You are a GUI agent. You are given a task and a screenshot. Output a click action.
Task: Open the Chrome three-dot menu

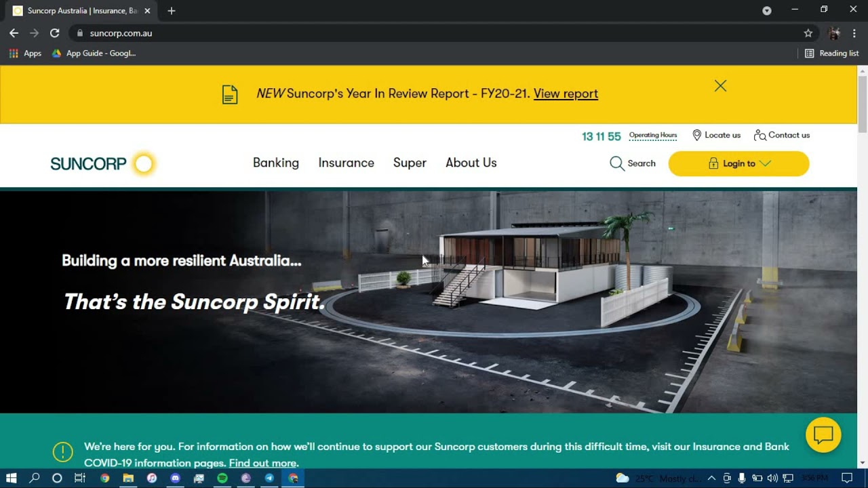(x=854, y=33)
